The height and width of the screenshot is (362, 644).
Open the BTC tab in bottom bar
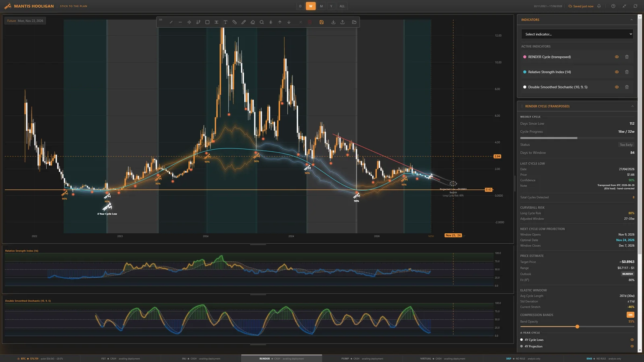click(40, 358)
